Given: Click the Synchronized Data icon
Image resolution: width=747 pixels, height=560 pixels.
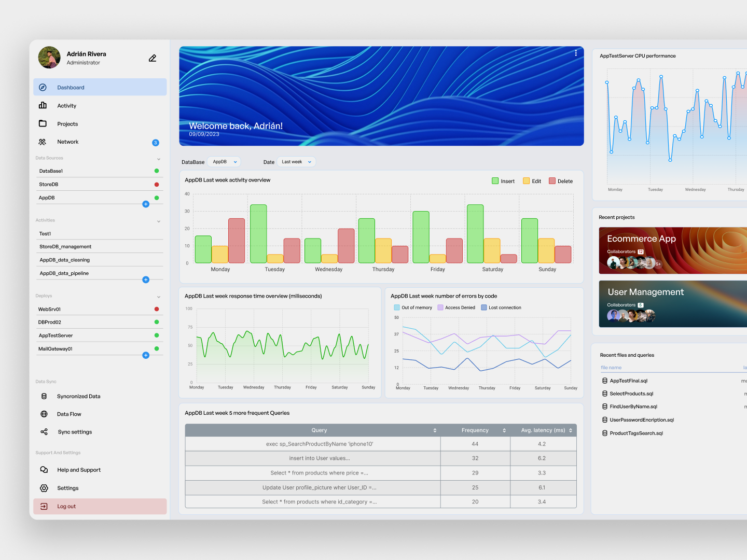Looking at the screenshot, I should coord(44,396).
